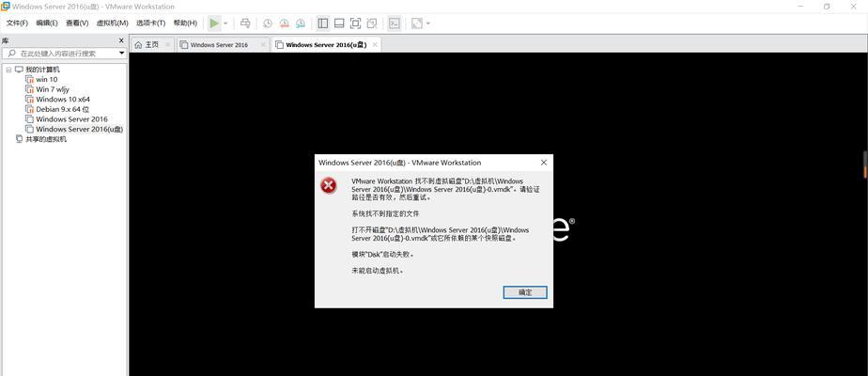Close the error dialog with X

544,163
